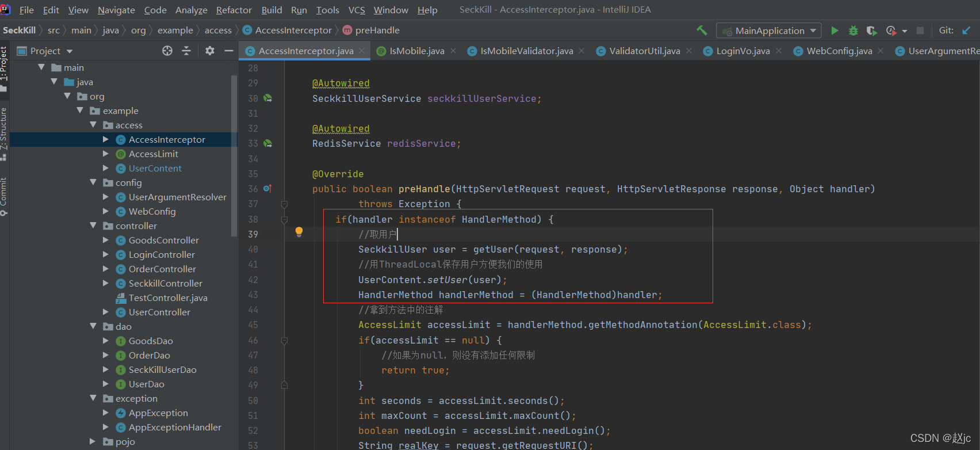Viewport: 980px width, 450px height.
Task: Open the Structure tool window tab
Action: (4, 134)
